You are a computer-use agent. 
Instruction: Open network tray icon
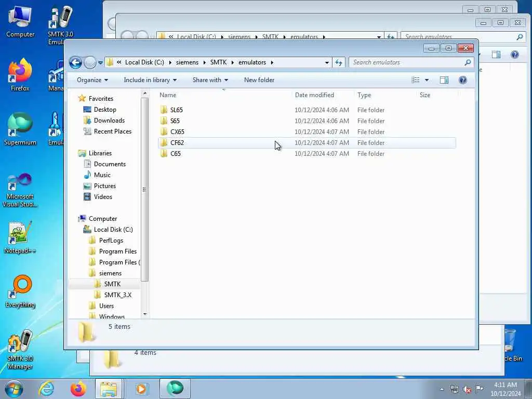tap(455, 390)
